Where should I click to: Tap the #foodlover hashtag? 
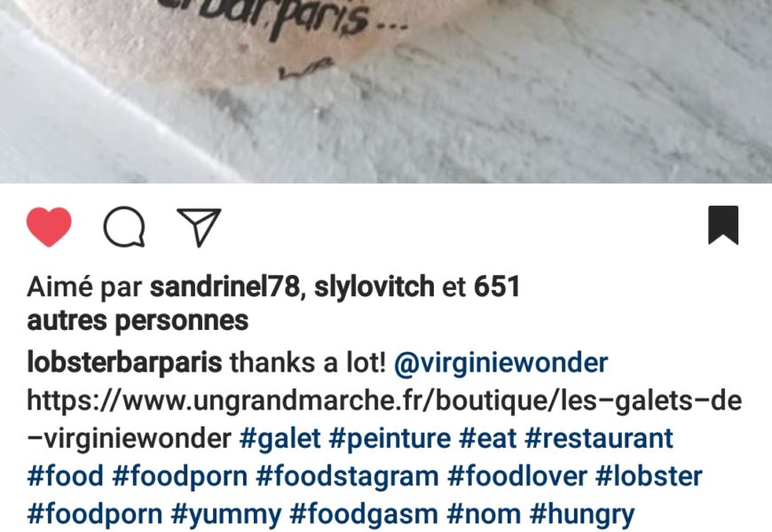pos(517,476)
